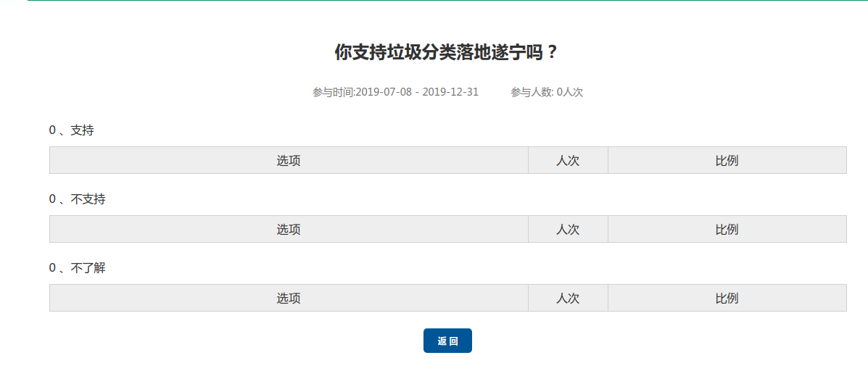Click the 返回 button
868x371 pixels.
pos(447,341)
